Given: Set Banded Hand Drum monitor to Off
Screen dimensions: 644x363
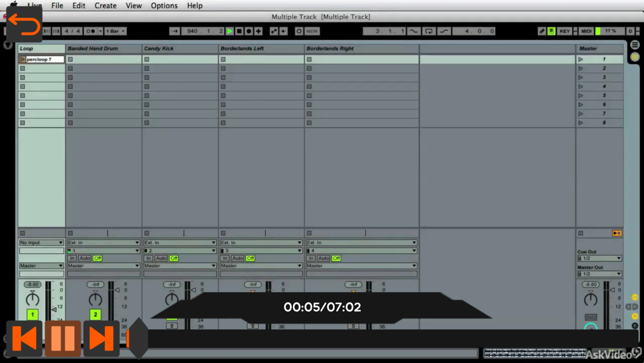Looking at the screenshot, I should coord(97,258).
